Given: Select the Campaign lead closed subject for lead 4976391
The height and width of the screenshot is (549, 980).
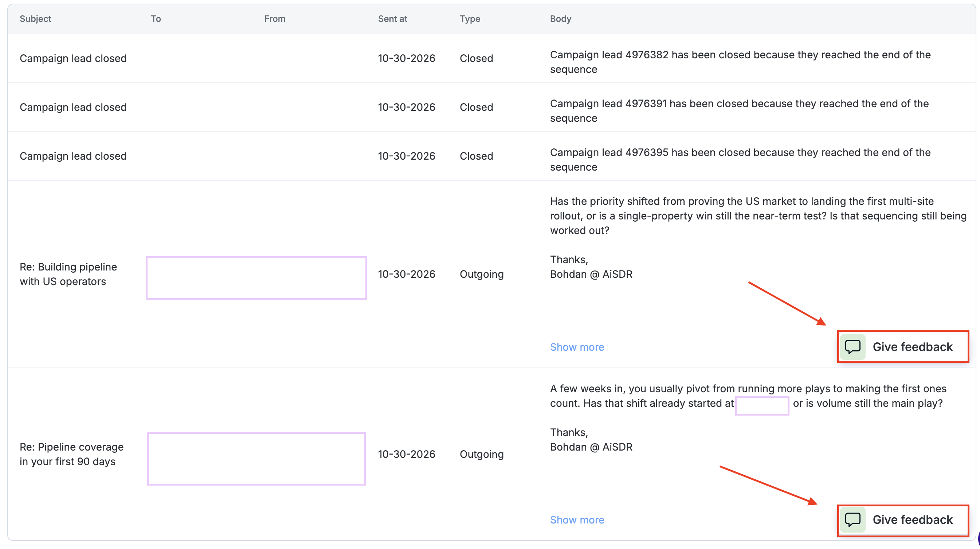Looking at the screenshot, I should coord(73,107).
